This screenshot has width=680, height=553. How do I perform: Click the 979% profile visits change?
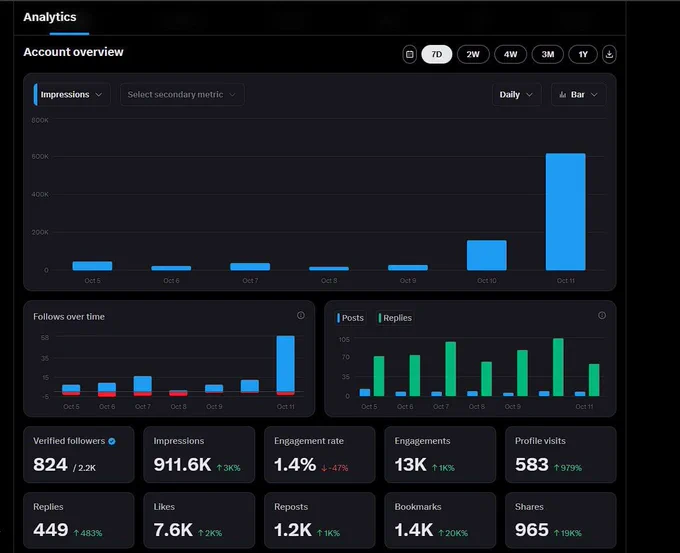tap(568, 468)
